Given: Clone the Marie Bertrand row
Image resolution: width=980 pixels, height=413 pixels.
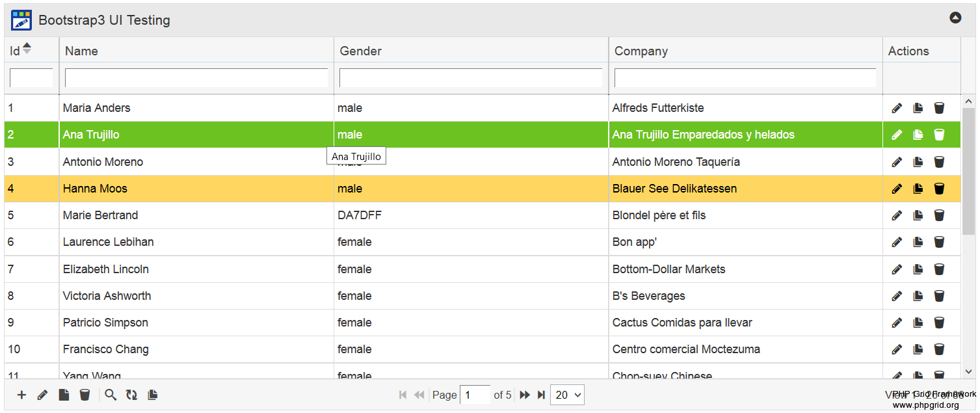Looking at the screenshot, I should 918,215.
